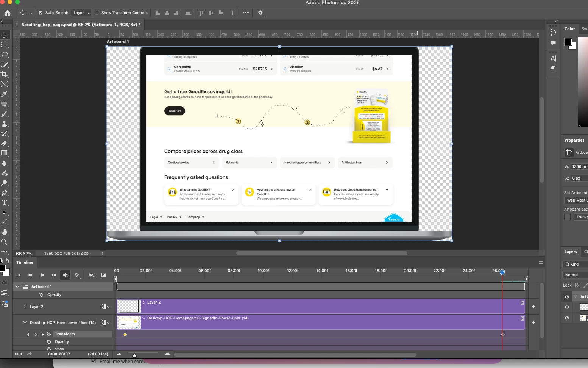Click the Split at Playhead scissors icon
The height and width of the screenshot is (368, 588).
(91, 275)
